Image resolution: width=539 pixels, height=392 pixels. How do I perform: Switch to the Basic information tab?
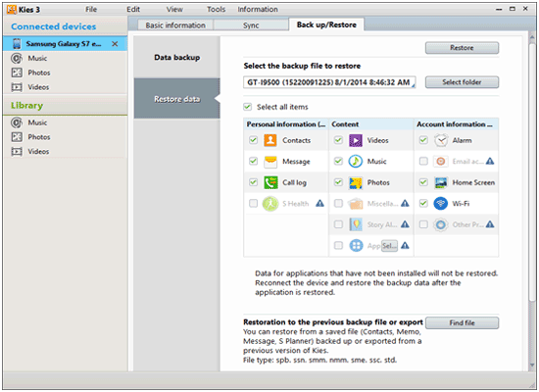coord(175,25)
